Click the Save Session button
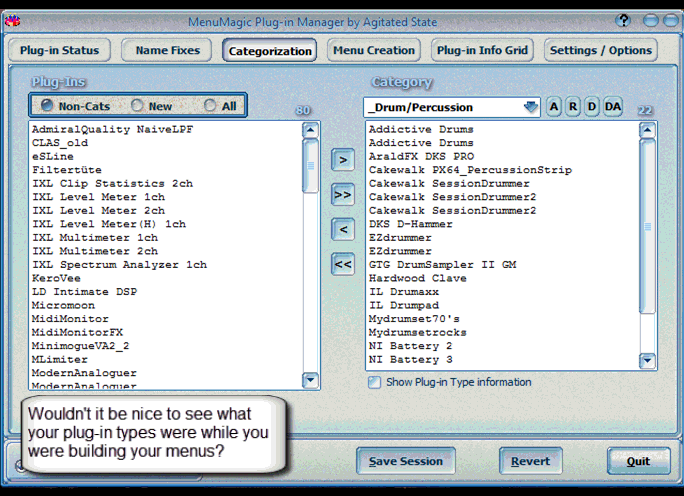684x496 pixels. pyautogui.click(x=406, y=461)
